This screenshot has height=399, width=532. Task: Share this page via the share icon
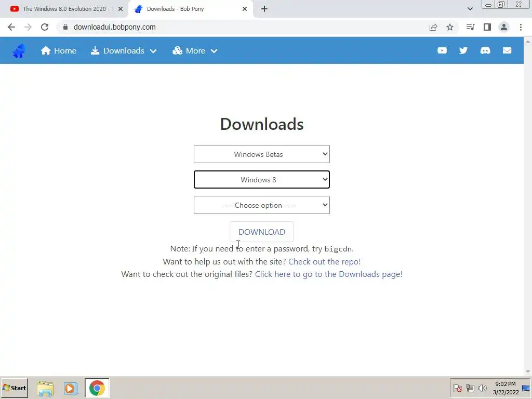[x=433, y=27]
